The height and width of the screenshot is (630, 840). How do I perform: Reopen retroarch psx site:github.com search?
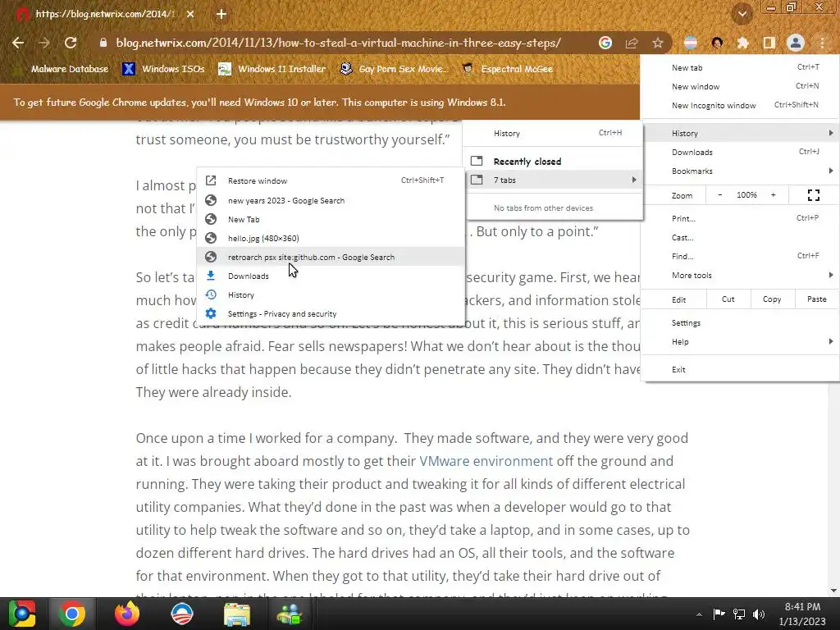(x=331, y=257)
